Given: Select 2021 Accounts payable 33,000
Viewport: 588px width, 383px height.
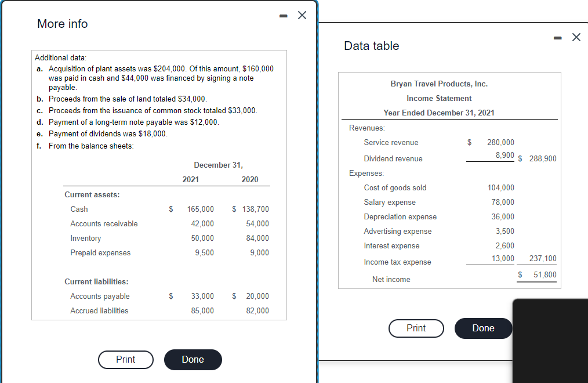Looking at the screenshot, I should (202, 297).
